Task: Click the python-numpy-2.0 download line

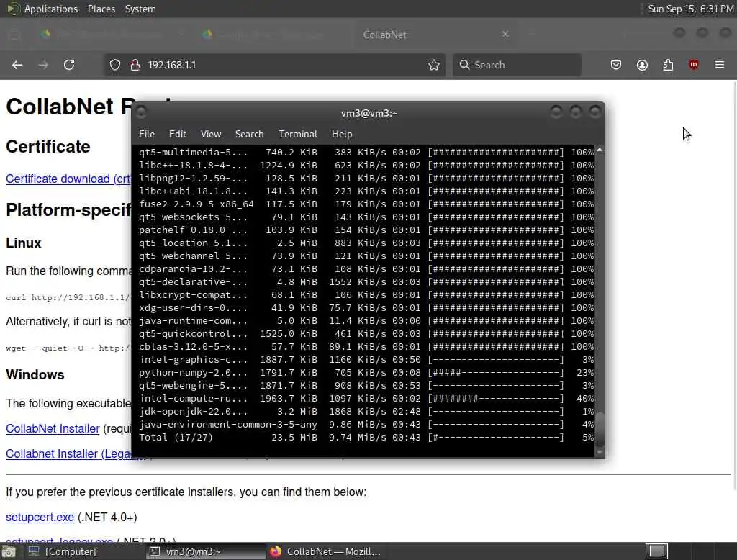Action: pos(366,372)
